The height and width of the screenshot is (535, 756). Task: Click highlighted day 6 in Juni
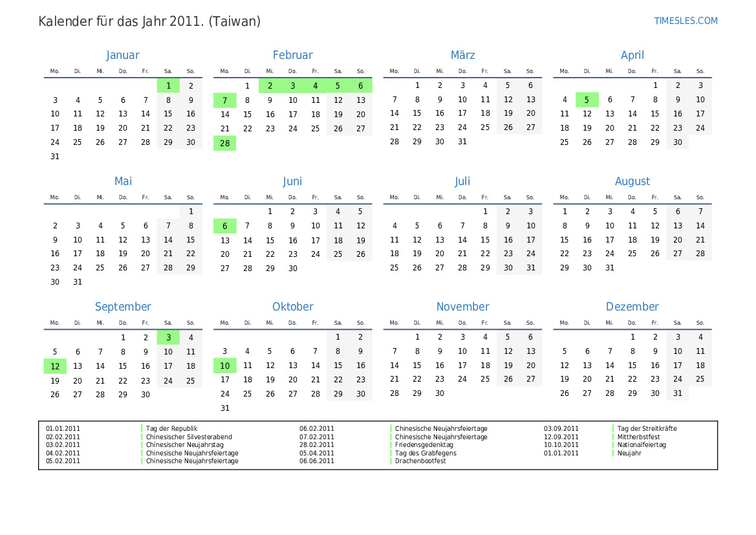224,226
